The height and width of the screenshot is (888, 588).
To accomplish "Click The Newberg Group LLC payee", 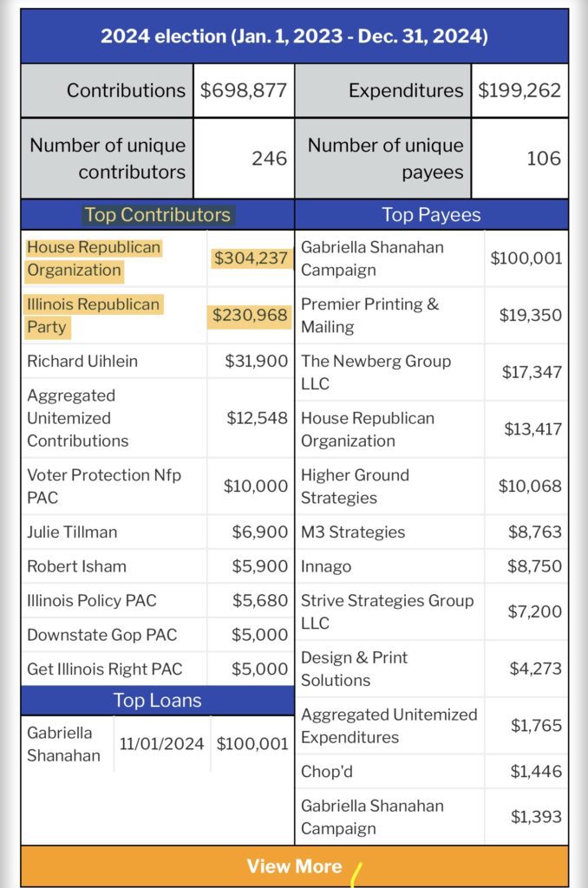I will coord(376,372).
